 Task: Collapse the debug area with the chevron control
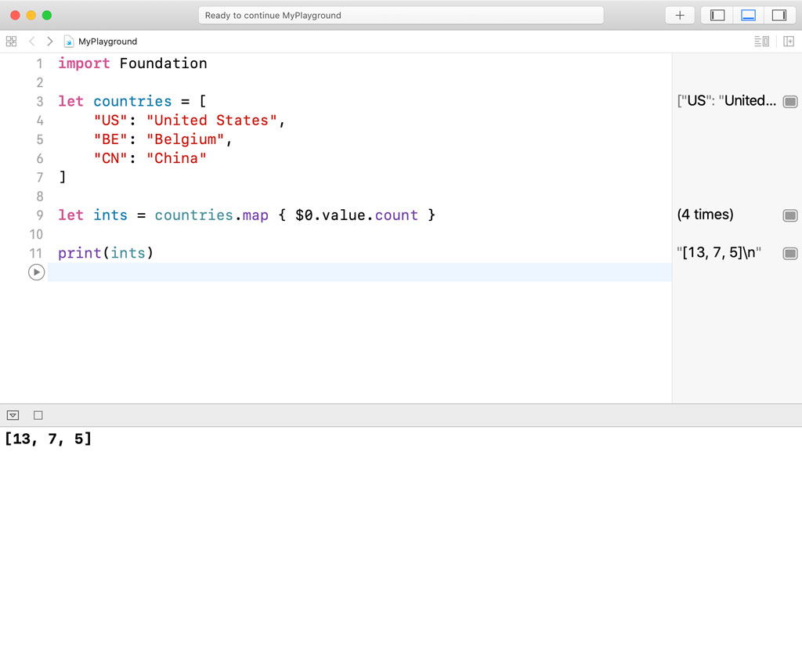click(13, 414)
